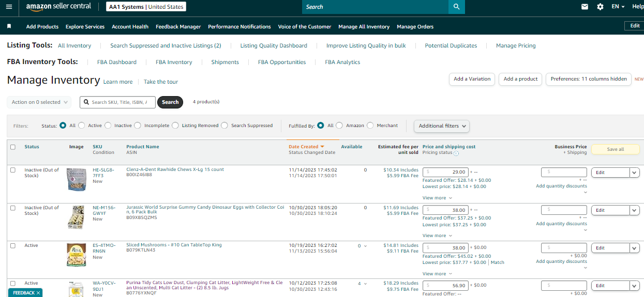This screenshot has height=297, width=644.
Task: Open Search Suppressed and Inactive Listings link
Action: pyautogui.click(x=166, y=45)
